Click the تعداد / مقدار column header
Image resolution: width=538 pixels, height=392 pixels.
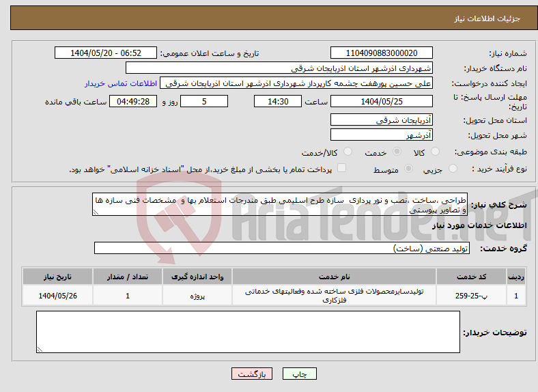coord(128,277)
